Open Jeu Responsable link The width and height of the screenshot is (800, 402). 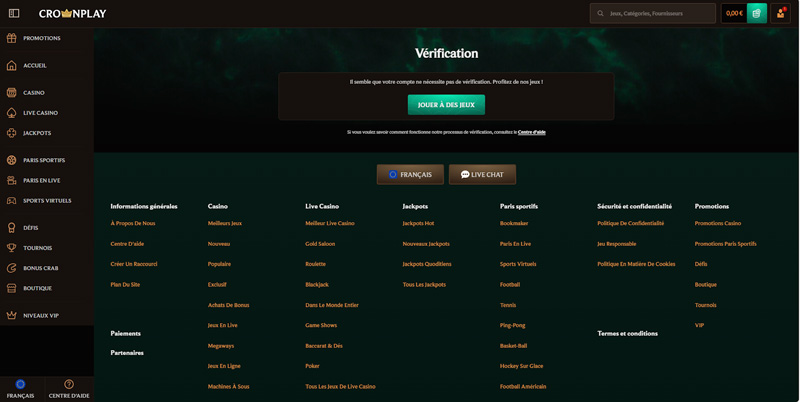click(617, 244)
